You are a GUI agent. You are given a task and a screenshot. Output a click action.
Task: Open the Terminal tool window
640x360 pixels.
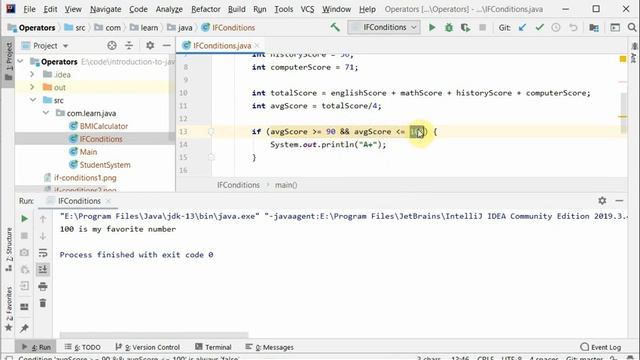click(x=213, y=347)
